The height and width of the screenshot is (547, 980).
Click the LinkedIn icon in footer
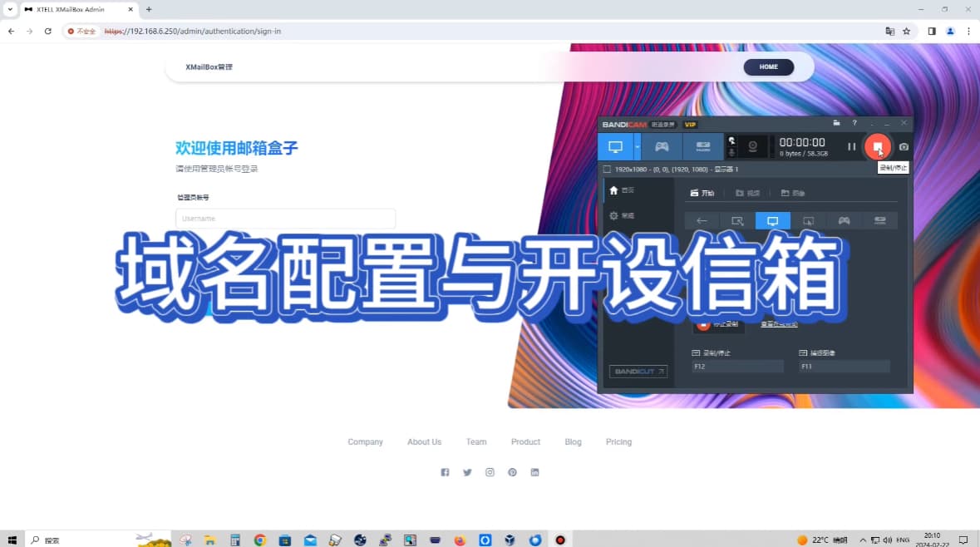[535, 473]
